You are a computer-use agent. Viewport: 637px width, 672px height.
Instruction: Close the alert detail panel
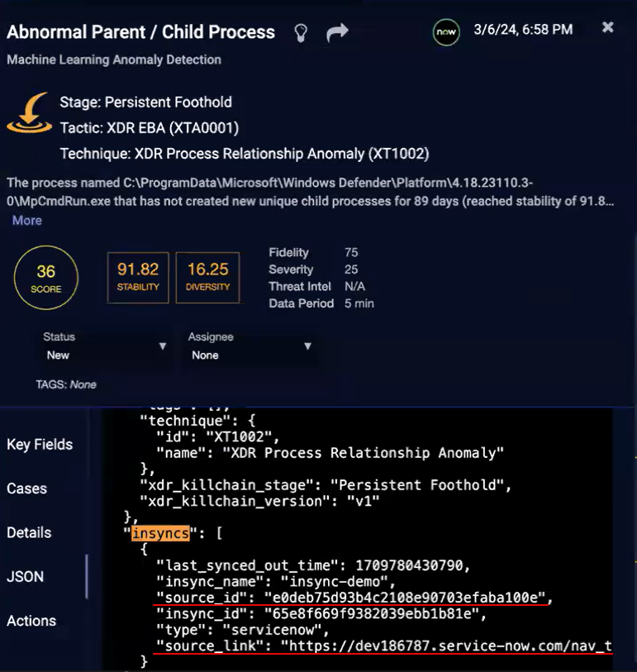(608, 27)
